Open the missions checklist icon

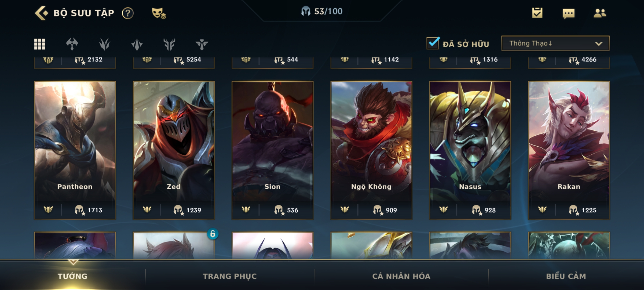(537, 13)
